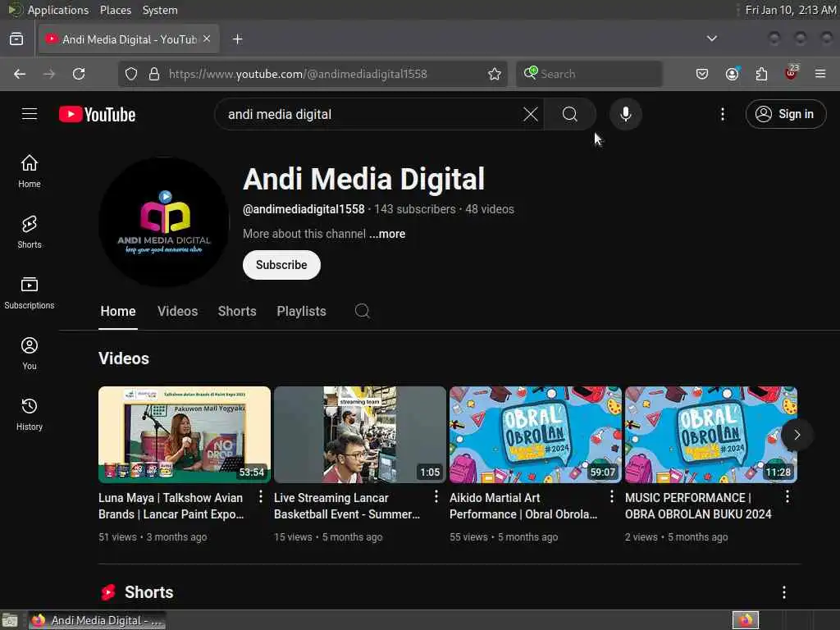Open Subscriptions in the sidebar
This screenshot has height=630, width=840.
pyautogui.click(x=30, y=293)
